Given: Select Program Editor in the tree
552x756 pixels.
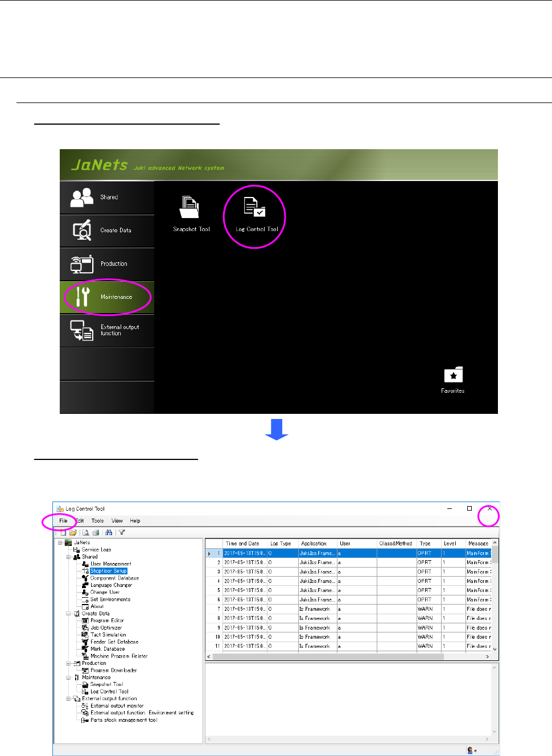Looking at the screenshot, I should [x=107, y=621].
